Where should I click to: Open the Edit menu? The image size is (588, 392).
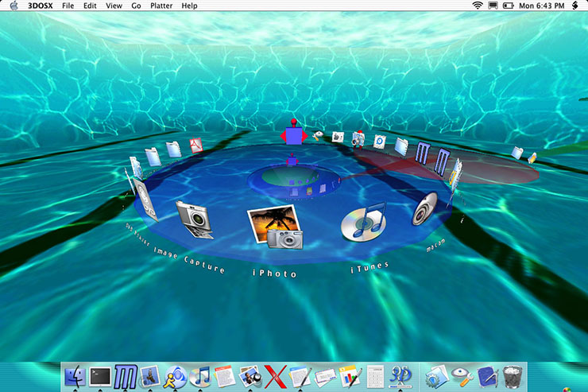click(x=90, y=6)
